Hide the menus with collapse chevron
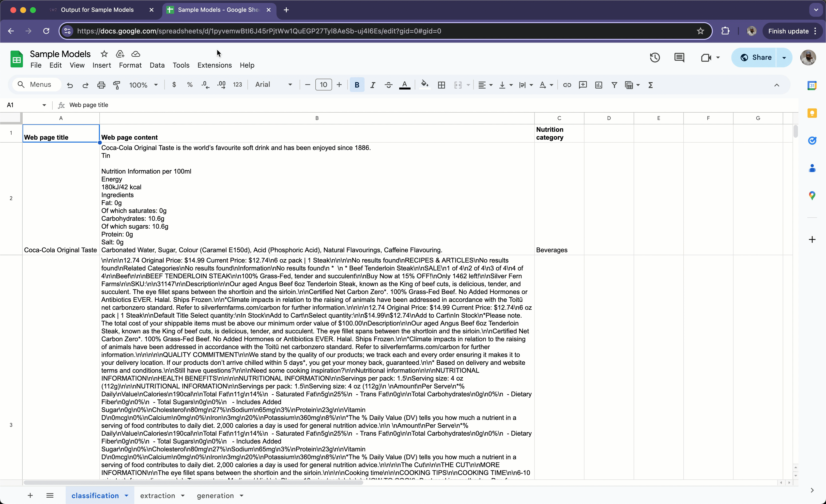The height and width of the screenshot is (504, 826). [x=777, y=85]
